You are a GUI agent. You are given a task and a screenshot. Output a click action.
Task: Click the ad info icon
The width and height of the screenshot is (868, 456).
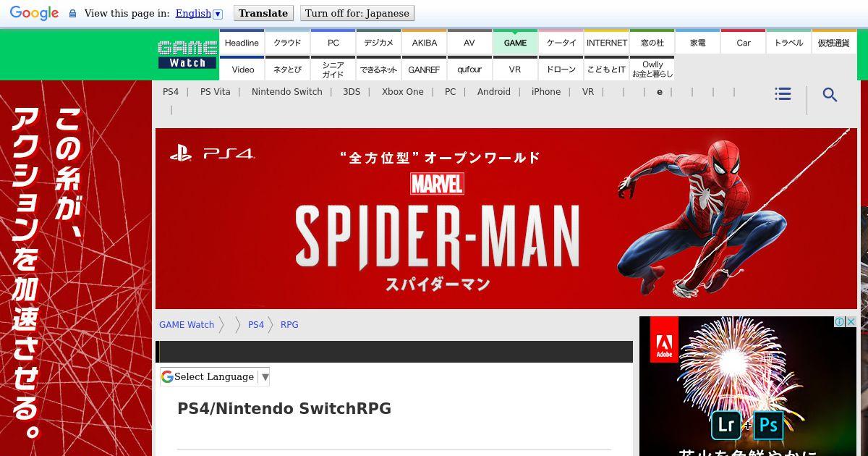[840, 322]
